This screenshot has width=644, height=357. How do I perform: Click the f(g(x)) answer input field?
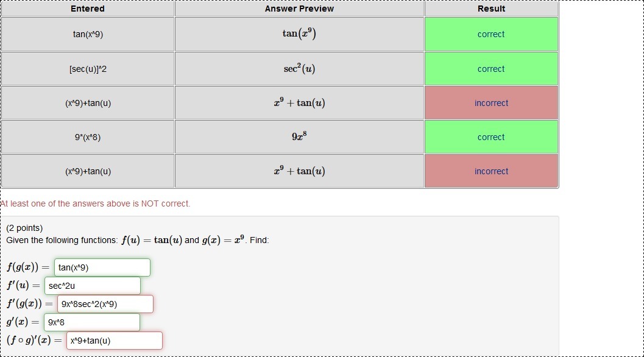[102, 267]
